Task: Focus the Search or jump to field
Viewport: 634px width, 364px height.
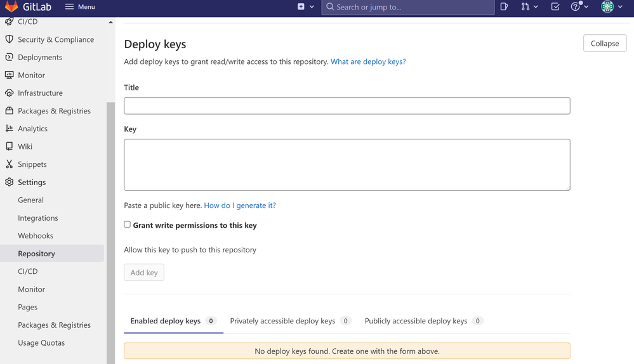Action: pos(407,7)
